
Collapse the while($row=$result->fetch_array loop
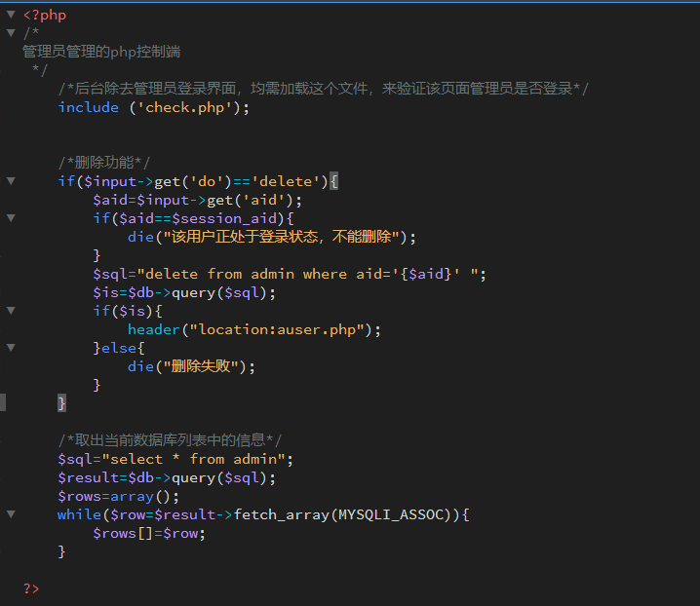click(11, 514)
